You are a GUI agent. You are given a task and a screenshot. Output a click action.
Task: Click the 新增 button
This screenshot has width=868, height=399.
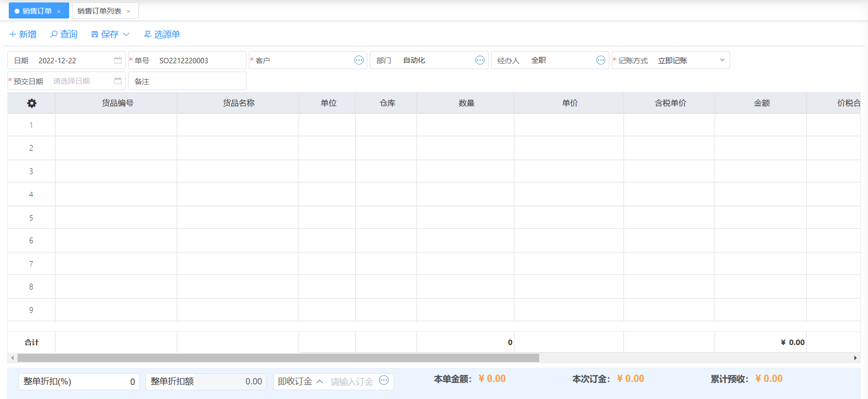pyautogui.click(x=23, y=34)
